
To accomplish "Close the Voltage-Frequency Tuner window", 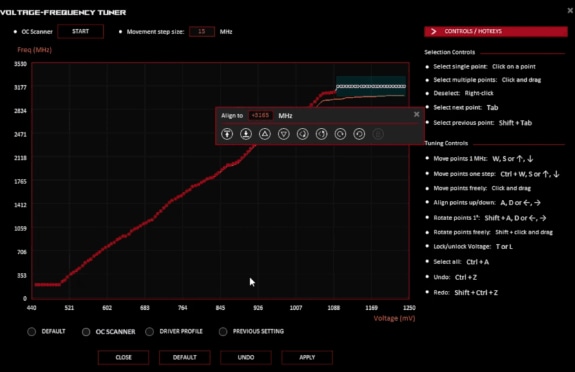I will [x=570, y=11].
